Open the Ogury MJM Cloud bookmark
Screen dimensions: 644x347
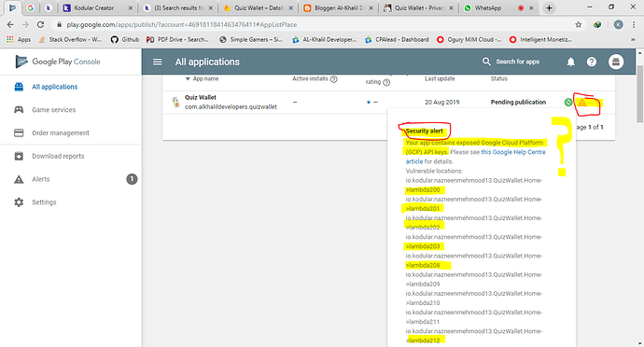tap(469, 40)
